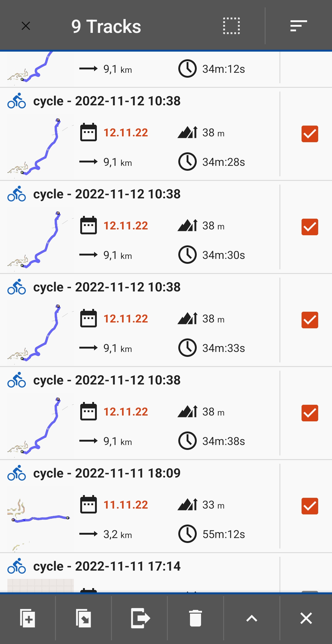The image size is (332, 644).
Task: Deselect the 2022-11-11 18:09 track checkbox
Action: 310,506
